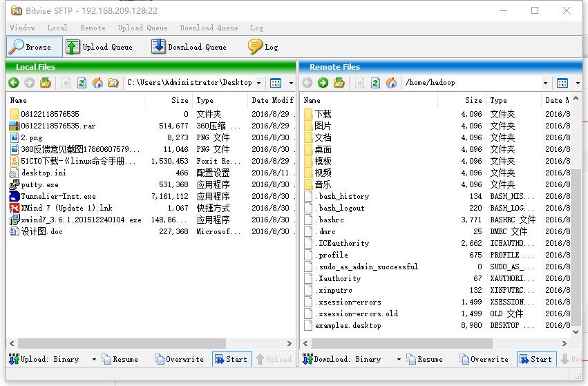Expand the Upload: Binary mode dropdown
This screenshot has width=588, height=386.
tap(94, 359)
